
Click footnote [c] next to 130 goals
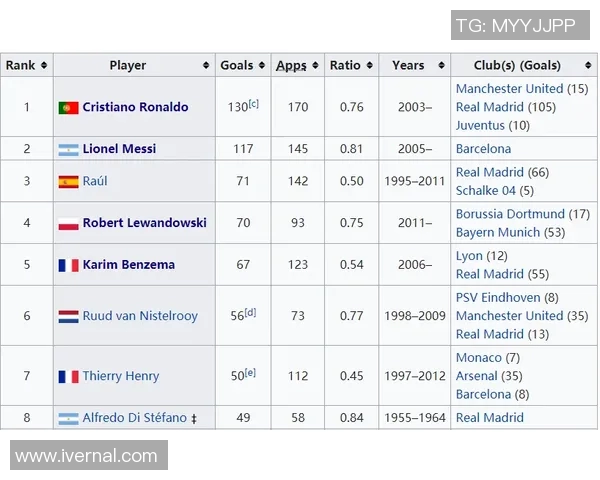click(x=253, y=103)
